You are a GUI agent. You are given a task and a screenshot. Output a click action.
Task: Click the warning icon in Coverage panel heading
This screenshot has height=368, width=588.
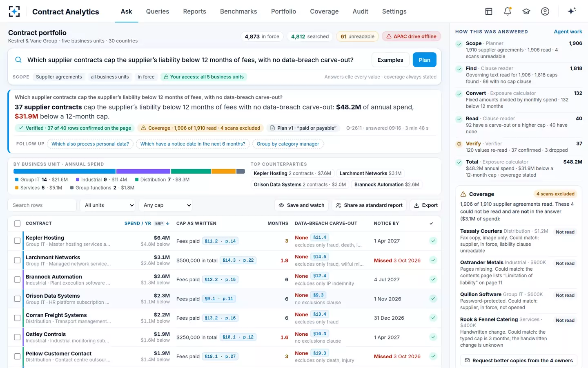point(463,194)
